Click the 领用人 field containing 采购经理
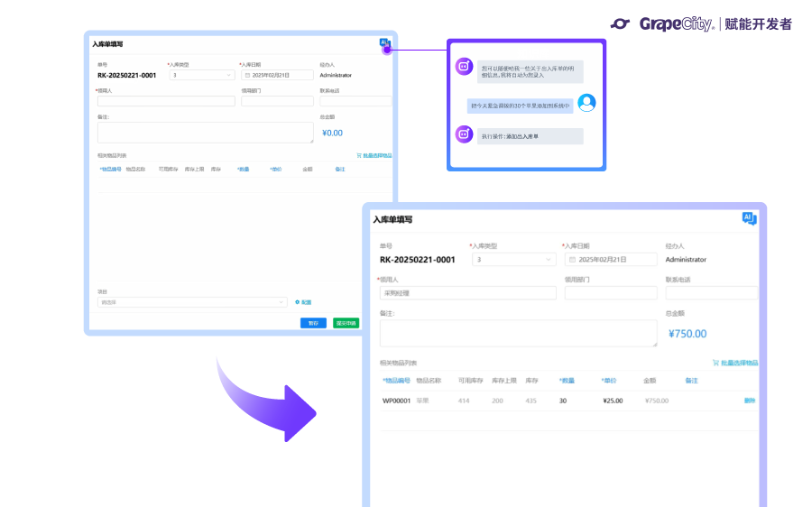Screen dimensions: 812x507 468,292
